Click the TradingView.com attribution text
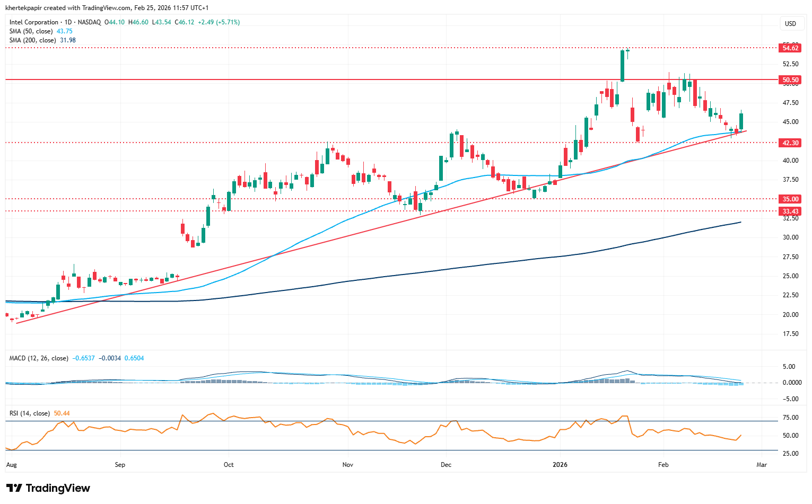Viewport: 812px width, 504px height. pyautogui.click(x=106, y=8)
